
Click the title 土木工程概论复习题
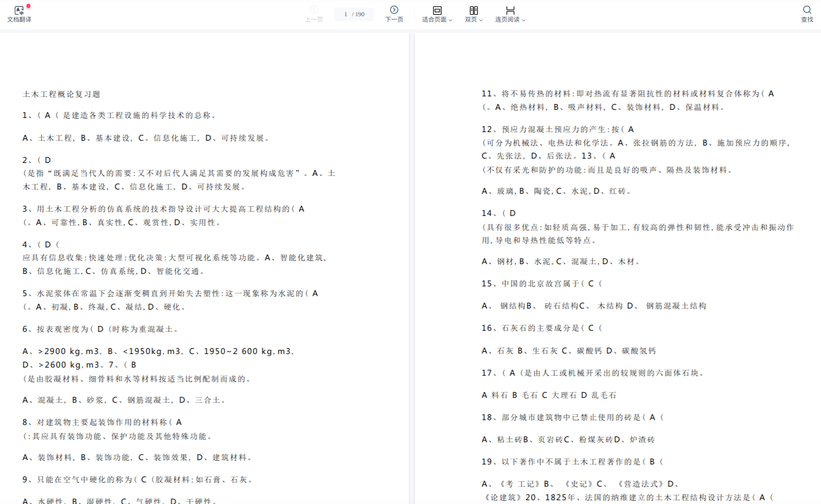[x=62, y=94]
